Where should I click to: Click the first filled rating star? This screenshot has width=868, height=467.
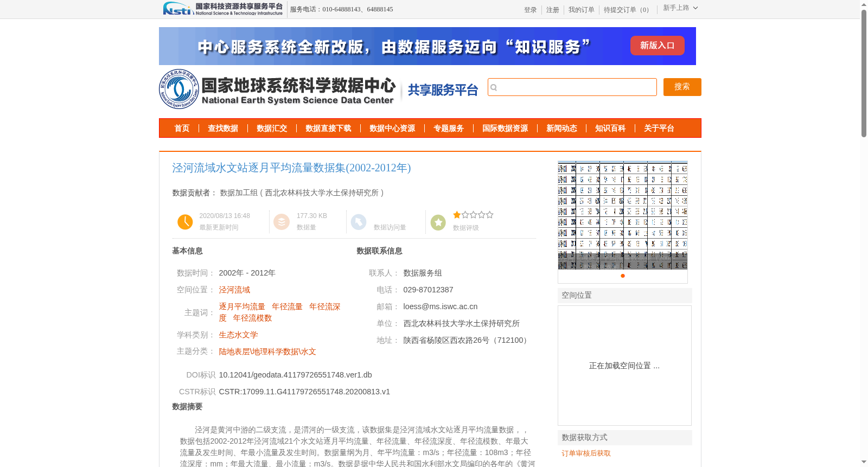point(457,215)
